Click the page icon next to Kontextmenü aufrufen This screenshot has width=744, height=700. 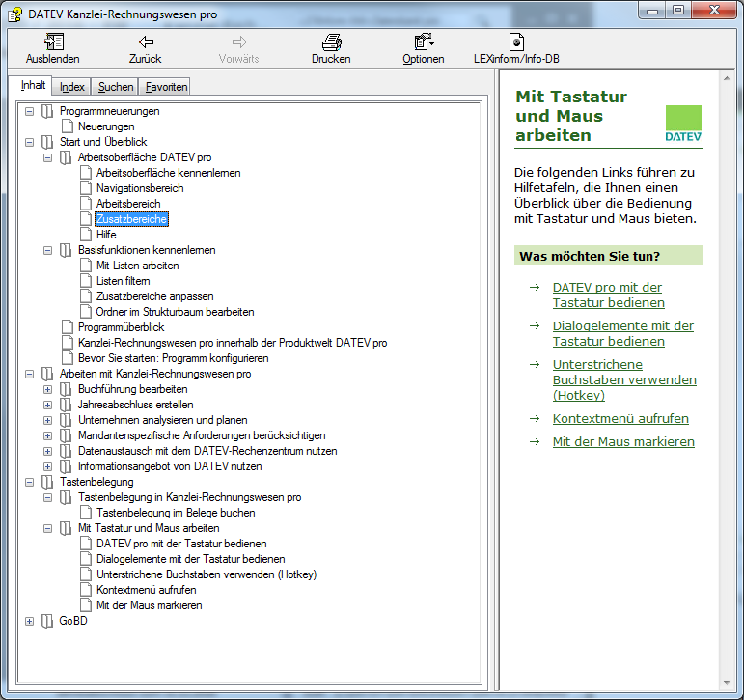86,590
